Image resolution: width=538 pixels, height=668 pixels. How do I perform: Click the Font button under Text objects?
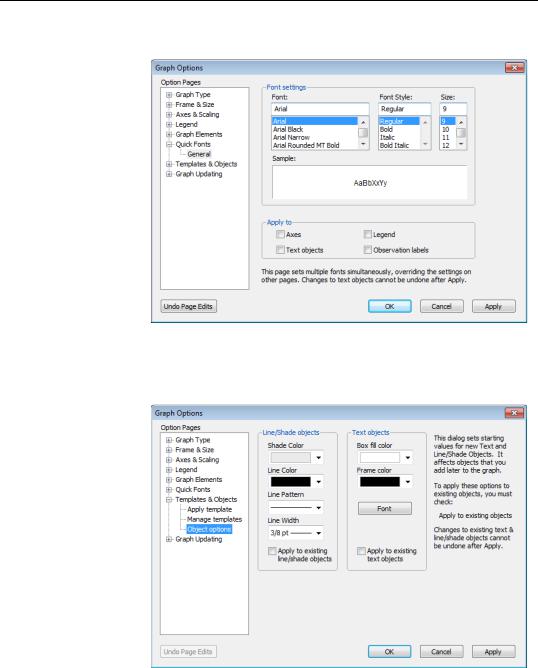[384, 508]
